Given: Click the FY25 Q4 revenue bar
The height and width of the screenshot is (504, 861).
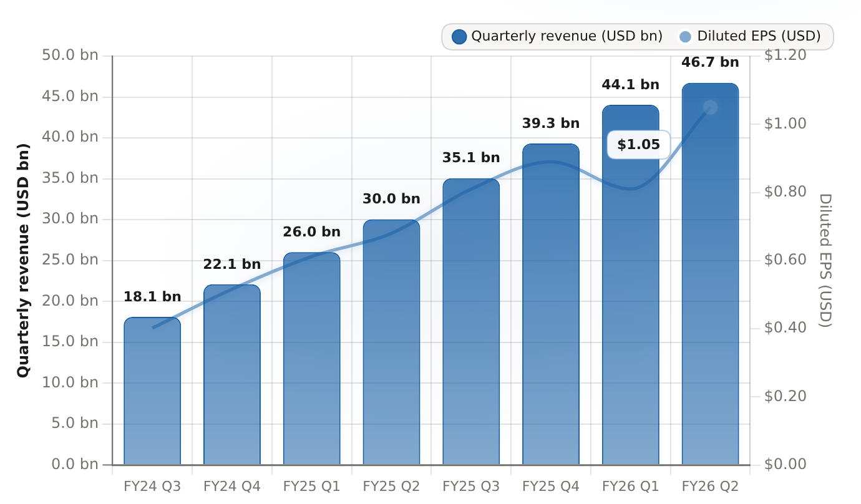Looking at the screenshot, I should 551,304.
